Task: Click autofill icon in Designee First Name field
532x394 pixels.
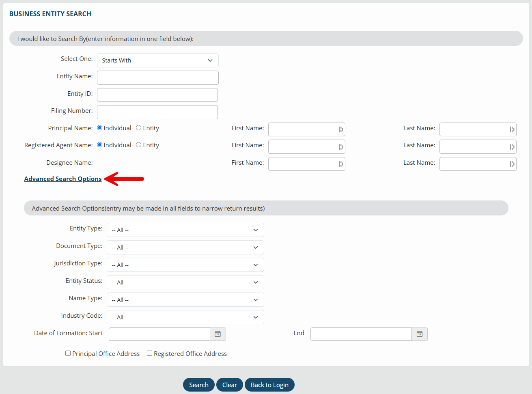Action: coord(341,164)
